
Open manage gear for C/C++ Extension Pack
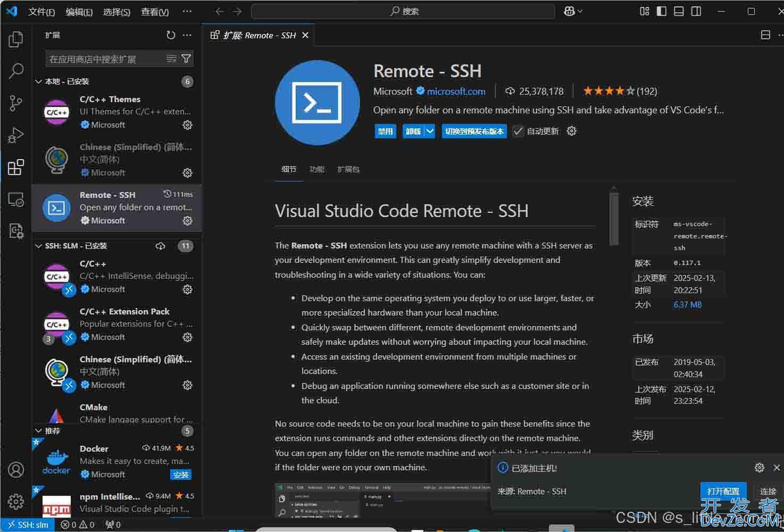tap(187, 337)
